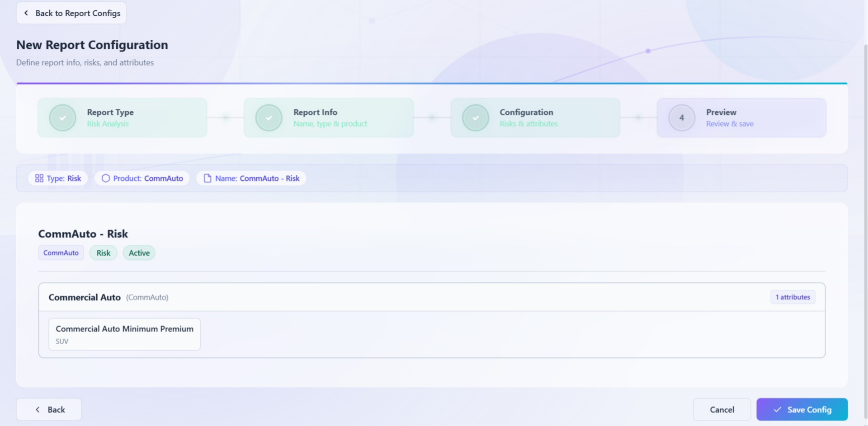Screen dimensions: 868x426
Task: Select the Product: CommAuto chip
Action: 142,178
